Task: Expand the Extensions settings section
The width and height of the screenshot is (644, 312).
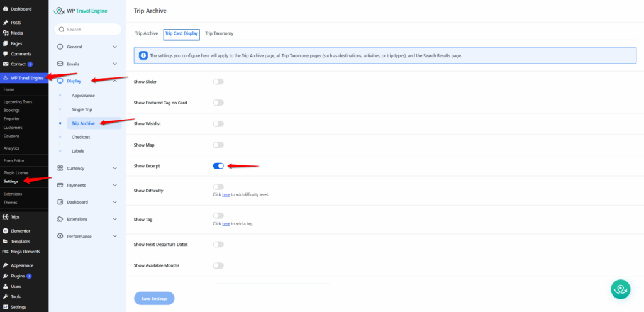Action: click(114, 219)
